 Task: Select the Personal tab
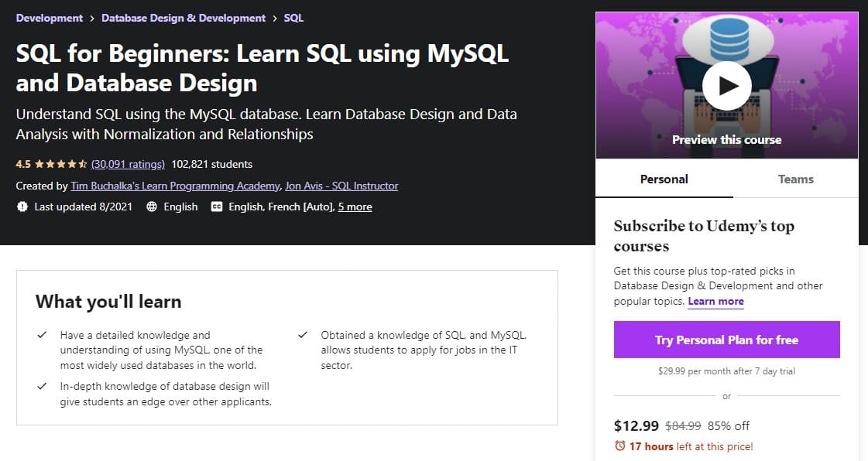pyautogui.click(x=664, y=179)
